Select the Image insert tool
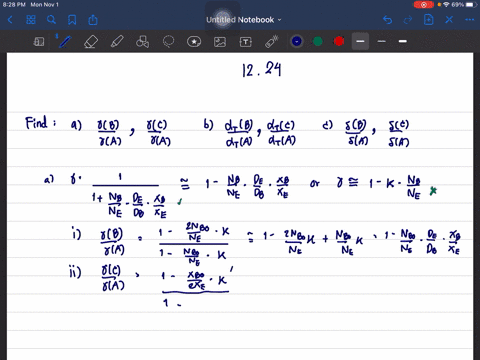Screen dimensions: 480x360 [x=220, y=42]
